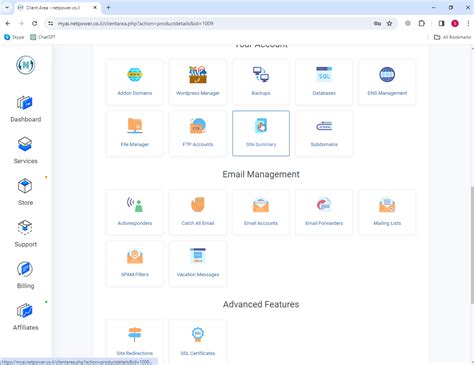
Task: Open DNS Management tile
Action: [387, 82]
